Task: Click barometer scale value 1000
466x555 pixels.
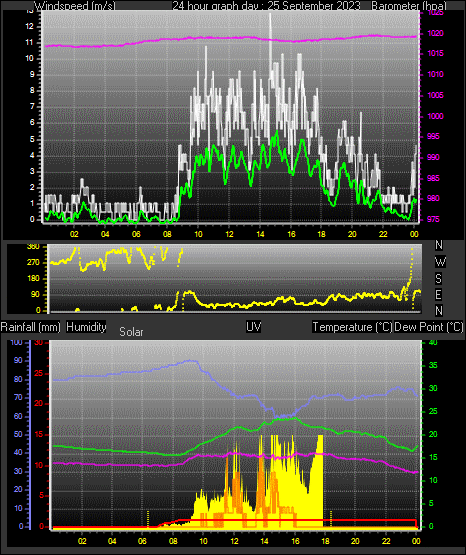Action: (435, 116)
